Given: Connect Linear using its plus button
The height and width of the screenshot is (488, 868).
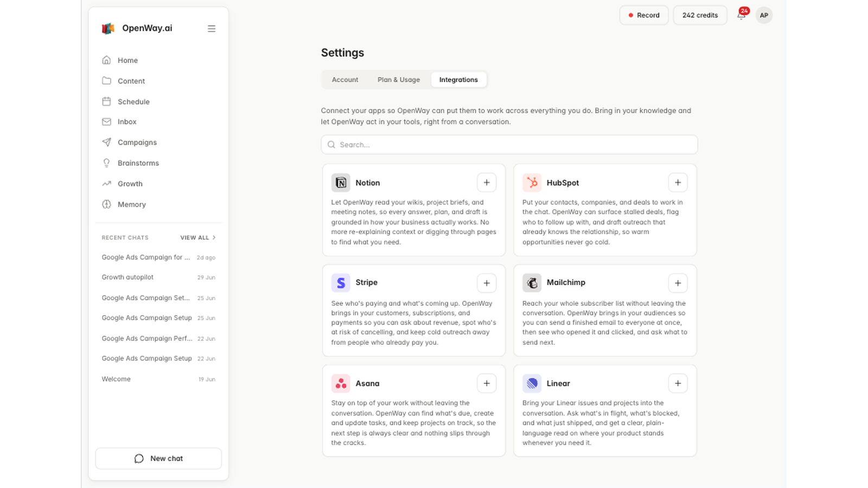Looking at the screenshot, I should click(x=678, y=383).
